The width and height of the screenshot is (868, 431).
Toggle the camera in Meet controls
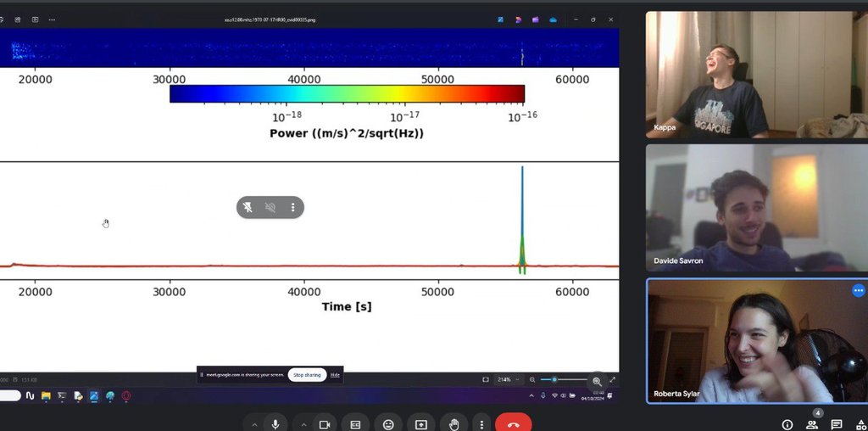pyautogui.click(x=324, y=424)
